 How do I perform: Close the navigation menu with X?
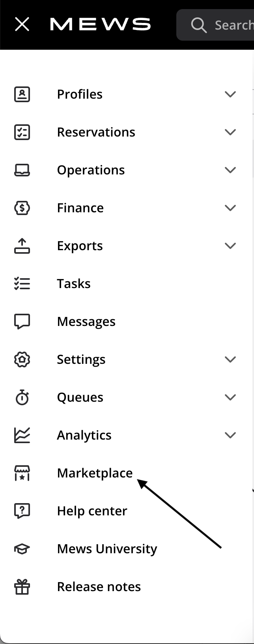tap(22, 24)
